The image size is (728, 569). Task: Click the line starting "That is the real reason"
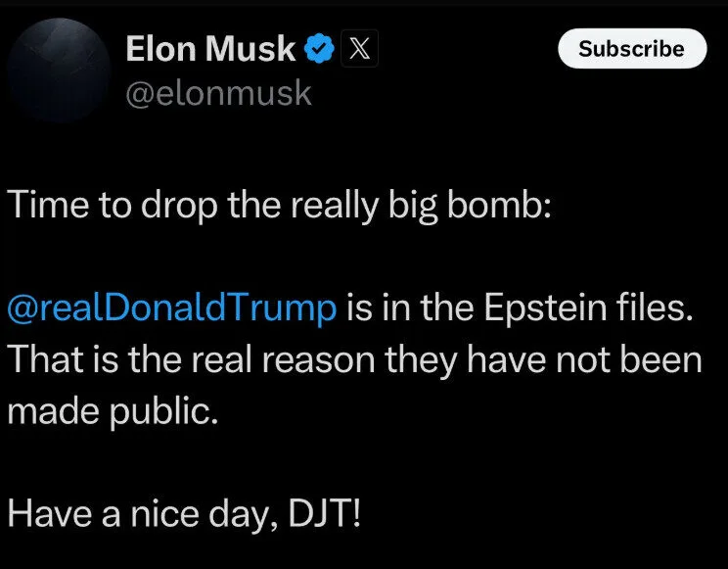tap(354, 360)
